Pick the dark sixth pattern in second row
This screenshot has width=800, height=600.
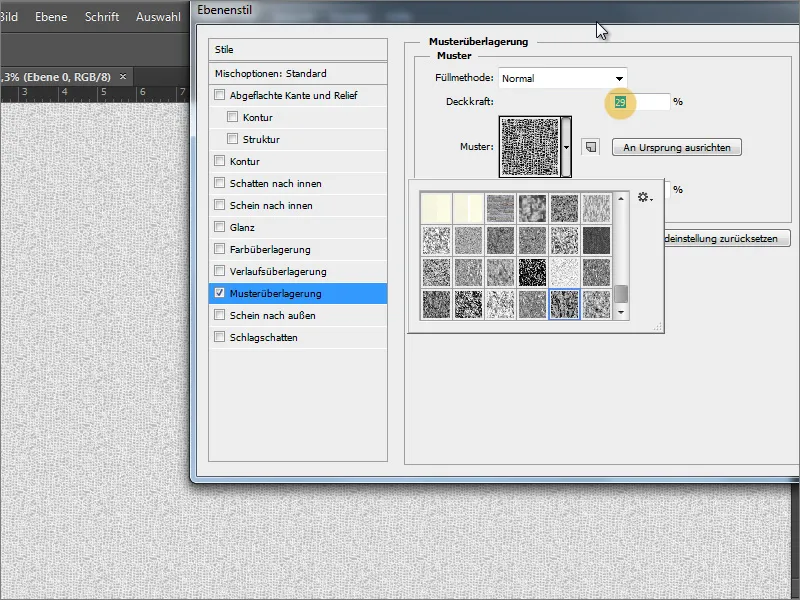pyautogui.click(x=596, y=240)
